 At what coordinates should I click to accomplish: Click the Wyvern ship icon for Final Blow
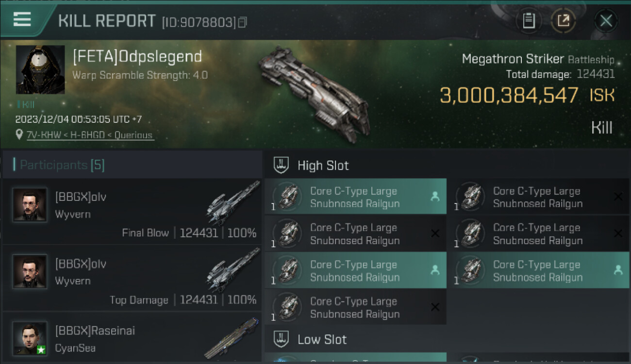[x=233, y=203]
